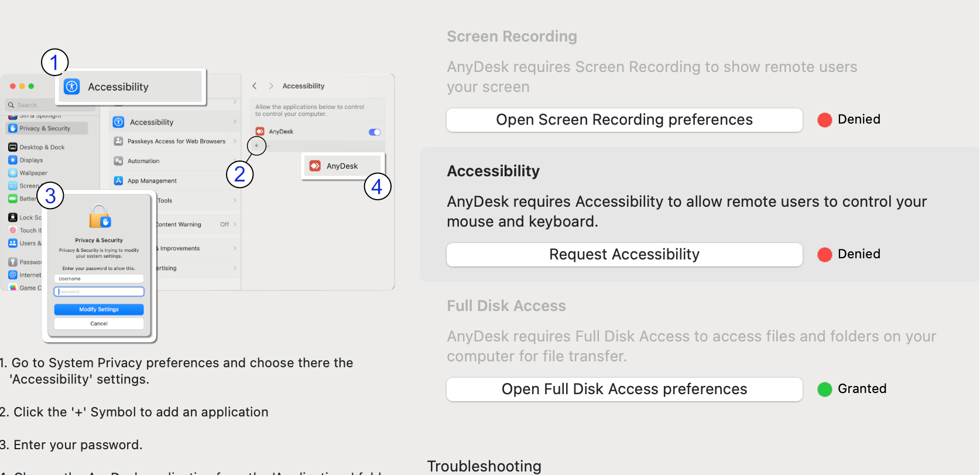Toggle AnyDesk switch in illustrated Accessibility list
The image size is (980, 475).
375,132
